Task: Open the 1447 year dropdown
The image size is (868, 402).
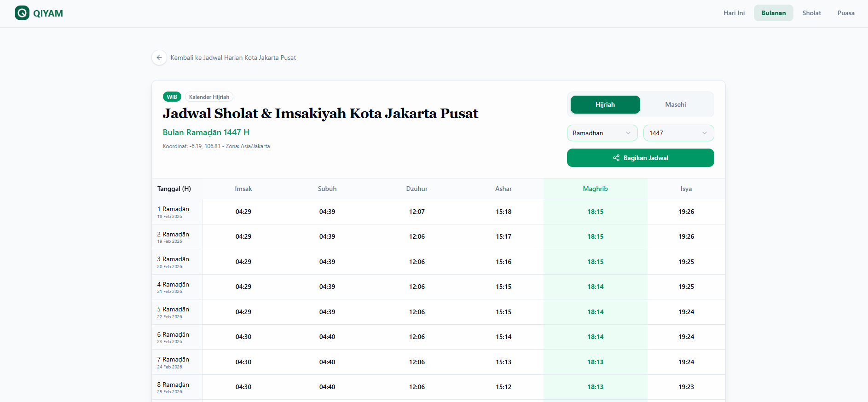Action: (678, 133)
